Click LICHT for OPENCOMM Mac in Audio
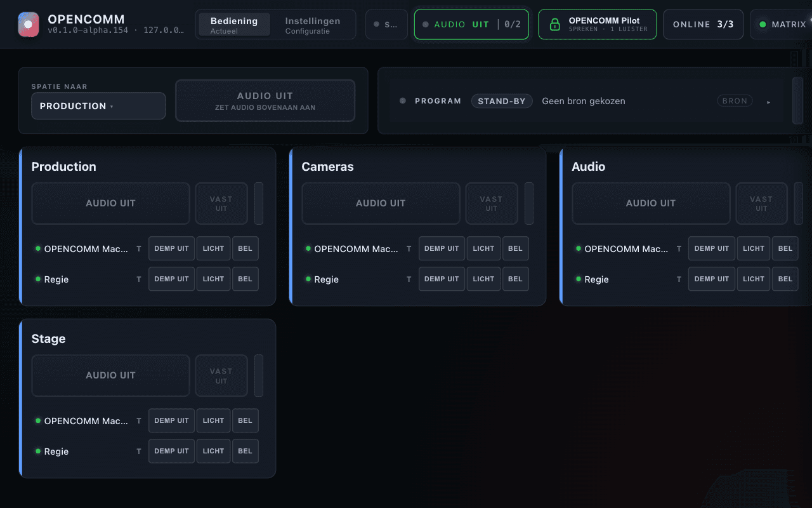The height and width of the screenshot is (508, 812). [754, 248]
